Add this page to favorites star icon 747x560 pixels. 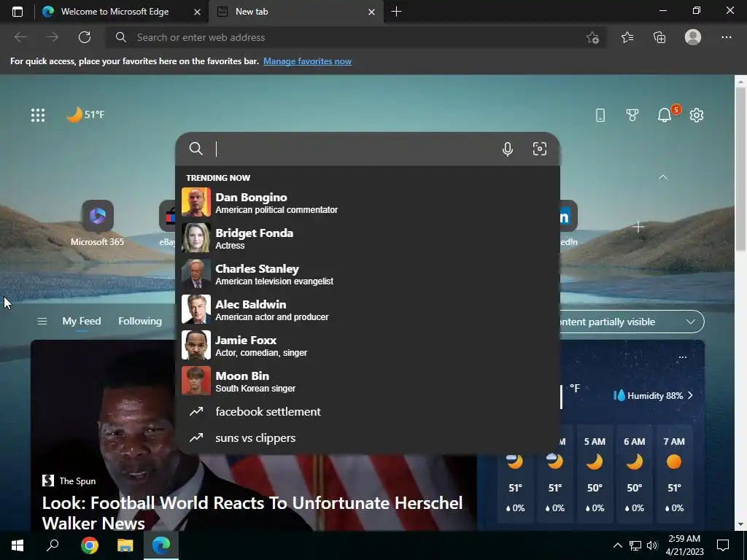click(x=592, y=38)
